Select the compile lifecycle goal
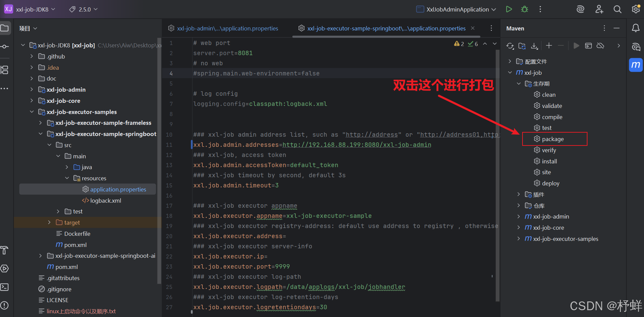644x317 pixels. point(548,117)
